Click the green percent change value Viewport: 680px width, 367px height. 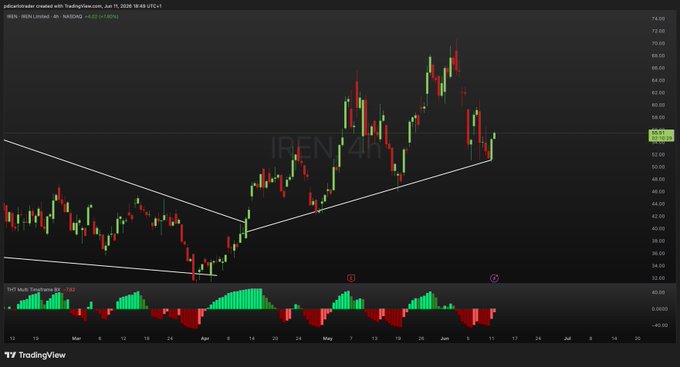click(x=101, y=16)
